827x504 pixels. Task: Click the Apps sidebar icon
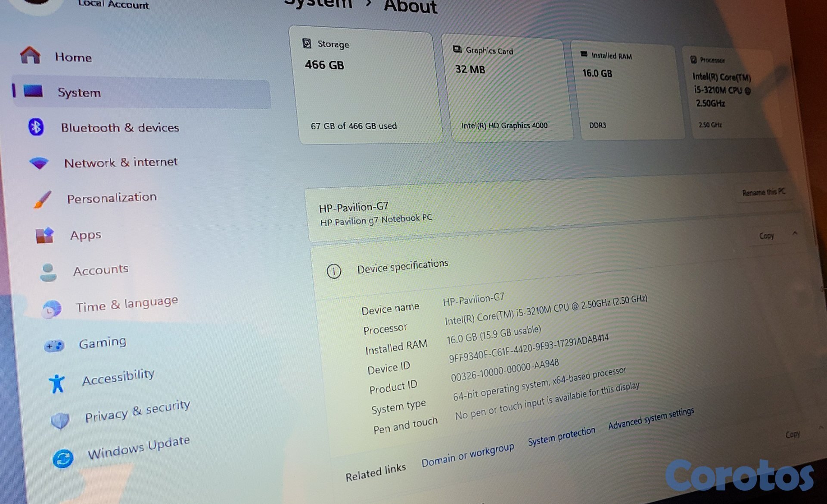(45, 236)
